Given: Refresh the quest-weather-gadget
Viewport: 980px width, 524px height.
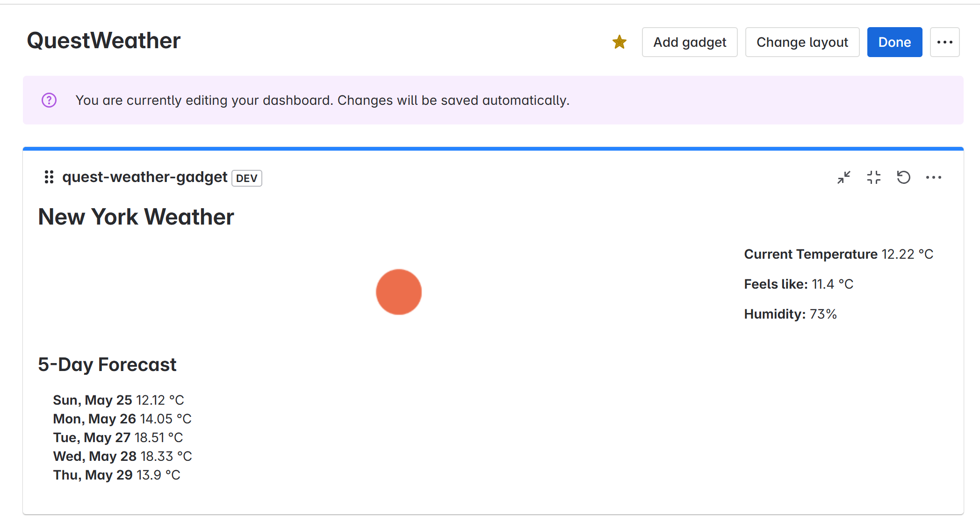Looking at the screenshot, I should [903, 177].
